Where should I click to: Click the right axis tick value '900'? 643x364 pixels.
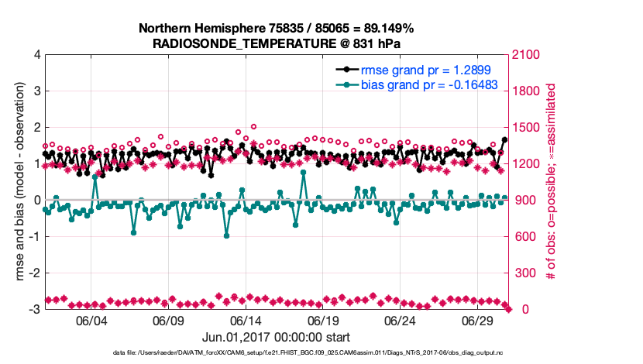525,201
